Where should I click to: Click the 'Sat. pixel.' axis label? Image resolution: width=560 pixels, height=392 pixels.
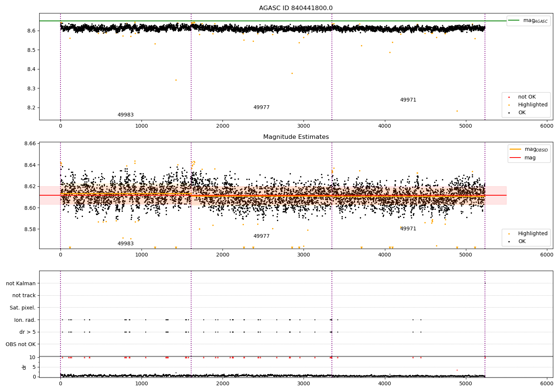point(23,308)
